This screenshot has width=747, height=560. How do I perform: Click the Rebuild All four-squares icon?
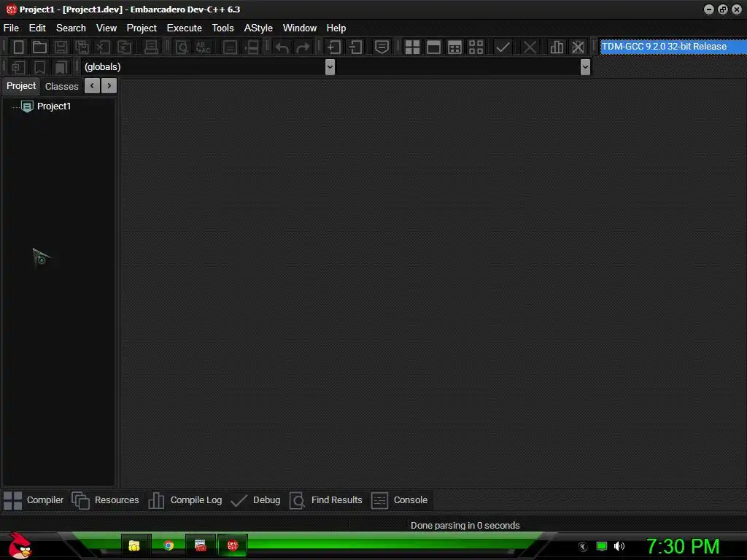(476, 47)
